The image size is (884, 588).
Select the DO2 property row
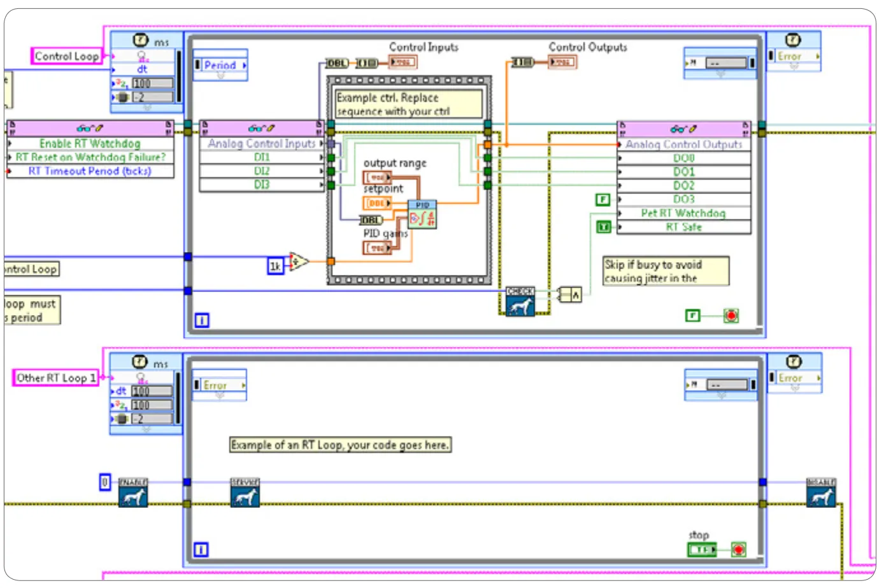pos(684,185)
